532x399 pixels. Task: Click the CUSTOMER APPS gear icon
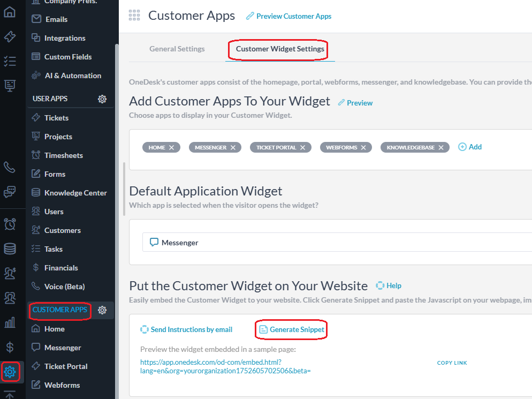coord(102,310)
